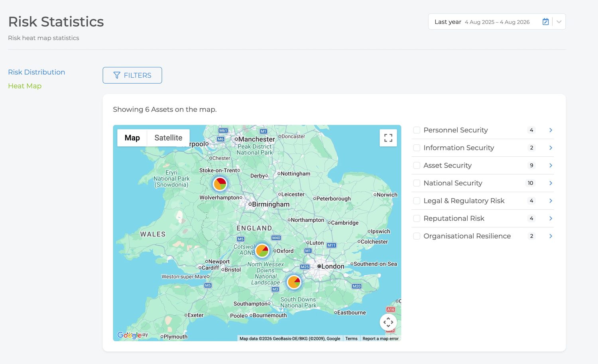Click London on the map

tap(332, 266)
